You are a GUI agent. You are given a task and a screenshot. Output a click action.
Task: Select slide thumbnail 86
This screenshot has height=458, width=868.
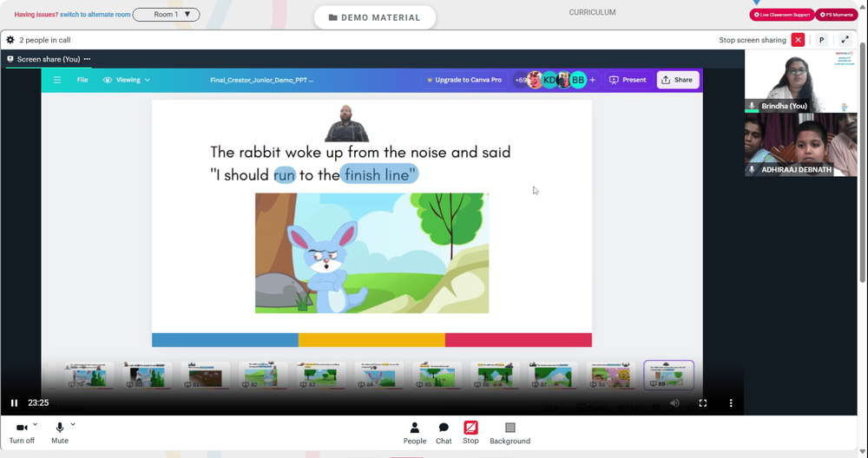tap(495, 376)
